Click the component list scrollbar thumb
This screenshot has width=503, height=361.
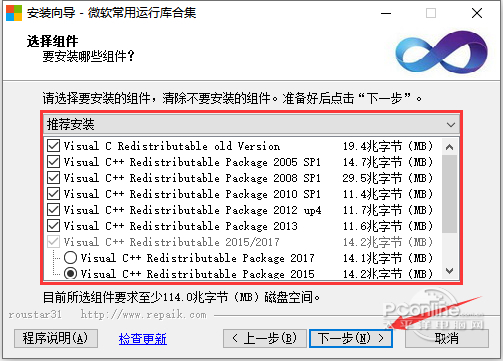(450, 194)
